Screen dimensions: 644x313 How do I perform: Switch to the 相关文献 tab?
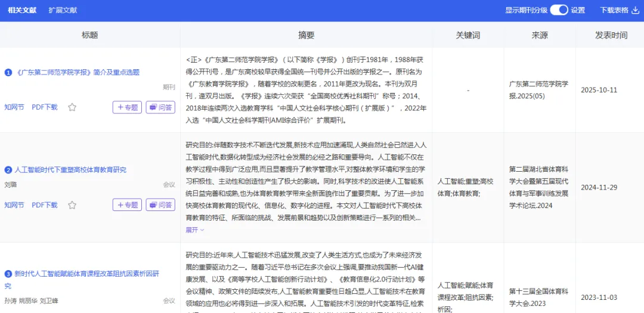point(22,10)
